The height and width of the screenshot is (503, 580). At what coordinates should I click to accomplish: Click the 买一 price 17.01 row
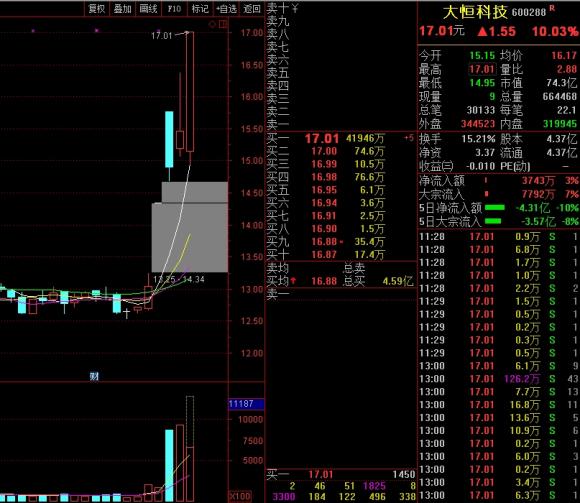341,138
